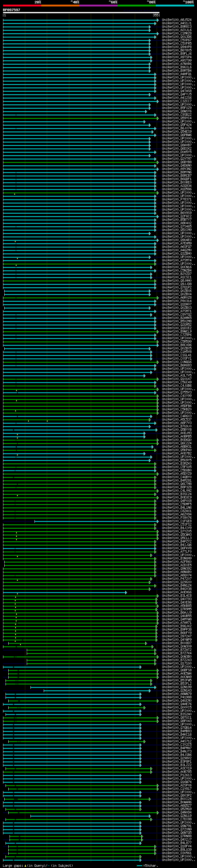Select label UniRef100_A9V3N2
The height and width of the screenshot is (868, 197).
[177, 169]
